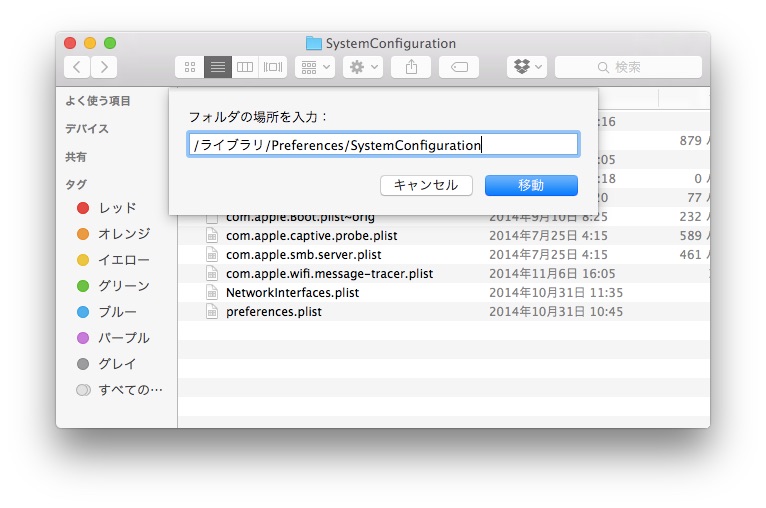Show all tags via すべての… item
Screen dimensions: 766x508
(120, 390)
